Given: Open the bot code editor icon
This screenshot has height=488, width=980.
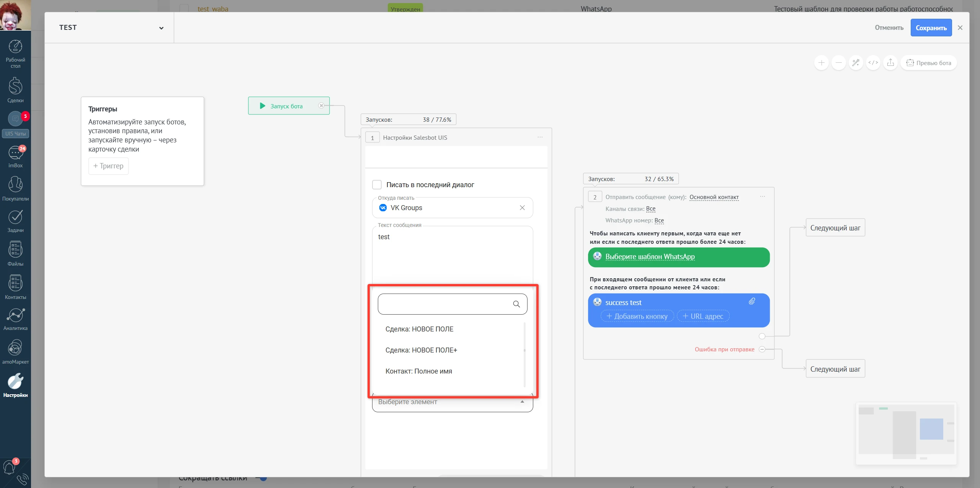Looking at the screenshot, I should click(873, 63).
